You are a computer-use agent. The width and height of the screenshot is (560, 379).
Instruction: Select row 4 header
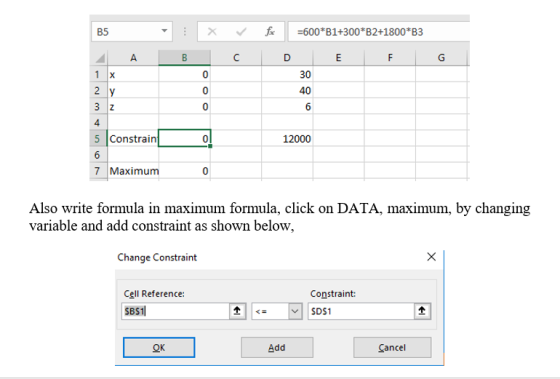pyautogui.click(x=98, y=123)
